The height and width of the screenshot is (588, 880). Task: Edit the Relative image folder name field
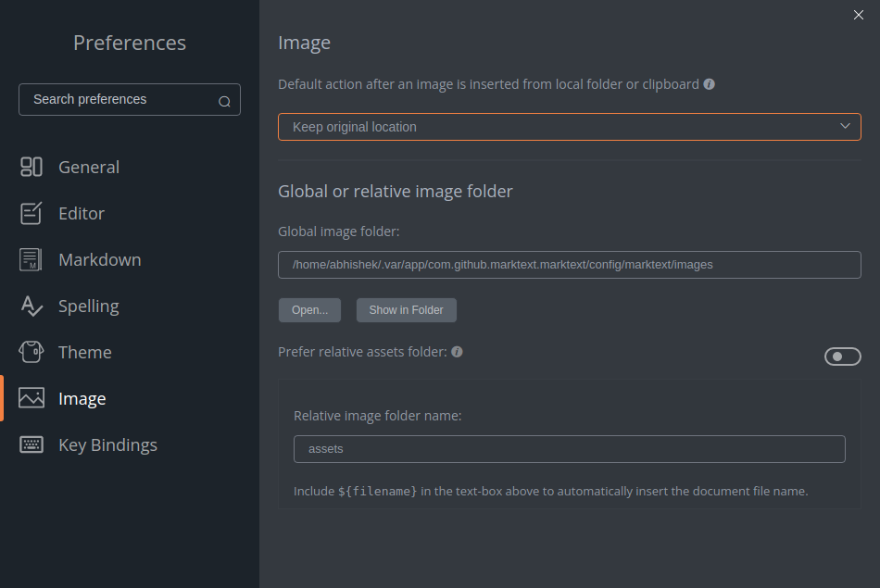pyautogui.click(x=569, y=448)
